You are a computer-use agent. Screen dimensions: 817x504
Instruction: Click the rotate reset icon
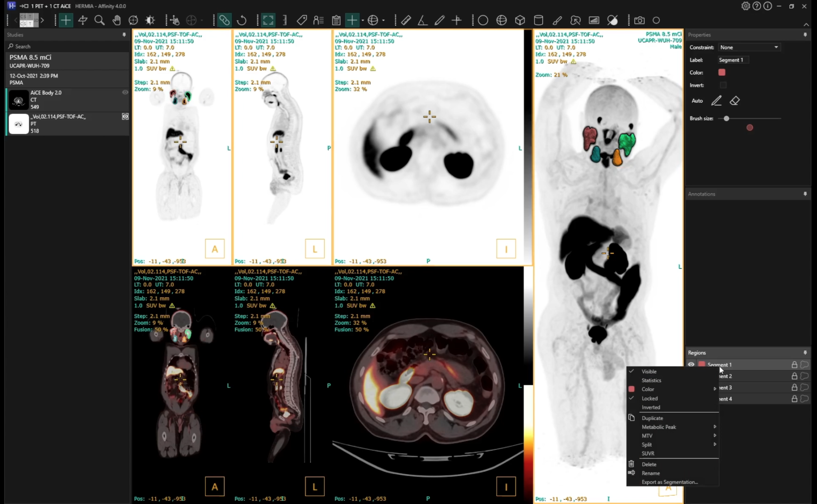[242, 20]
